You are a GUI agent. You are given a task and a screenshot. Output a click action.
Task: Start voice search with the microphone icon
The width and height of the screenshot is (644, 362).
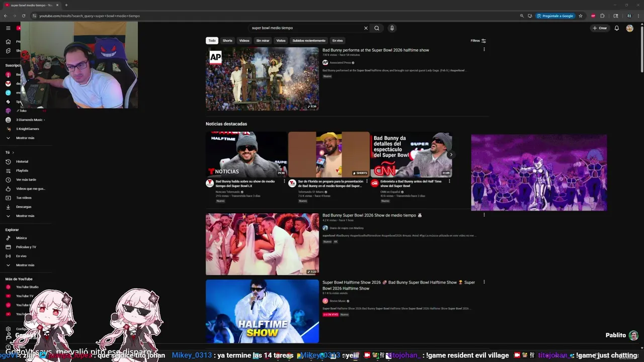(392, 28)
